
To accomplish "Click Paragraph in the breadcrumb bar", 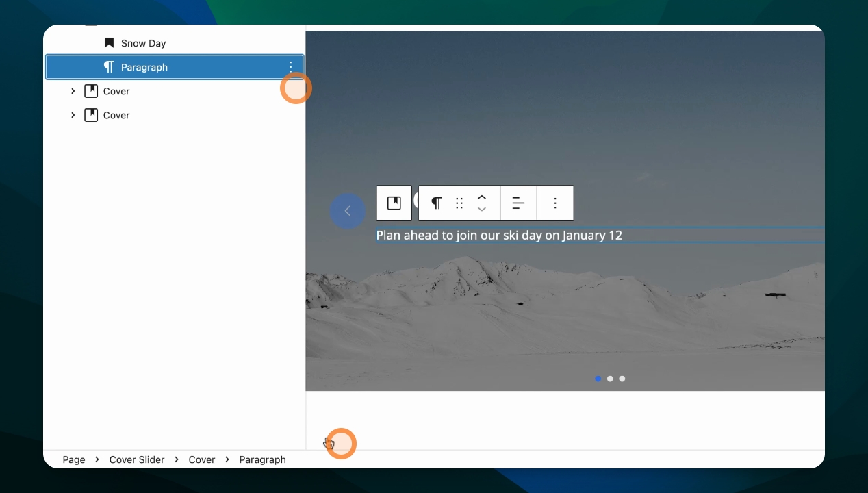I will pos(263,459).
